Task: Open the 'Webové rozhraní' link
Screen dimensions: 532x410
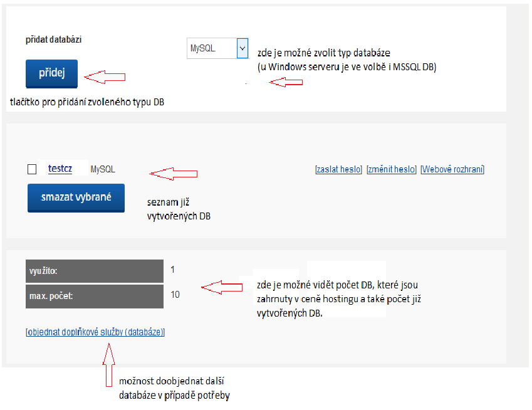Action: (x=452, y=169)
